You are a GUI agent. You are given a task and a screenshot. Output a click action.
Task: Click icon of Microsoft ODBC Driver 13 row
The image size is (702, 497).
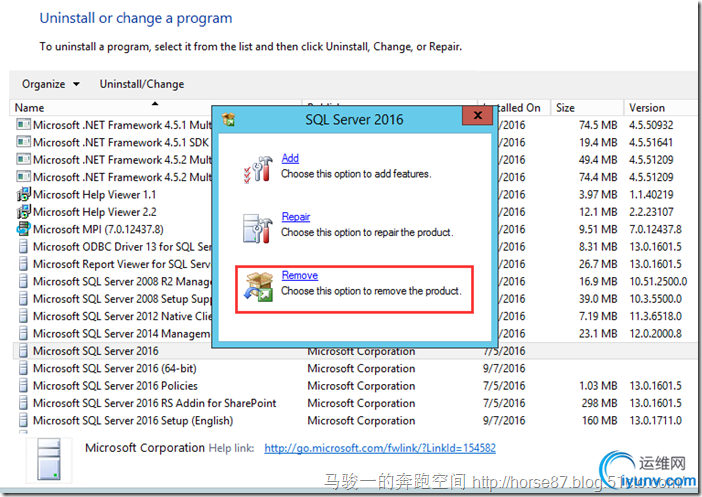(x=23, y=247)
